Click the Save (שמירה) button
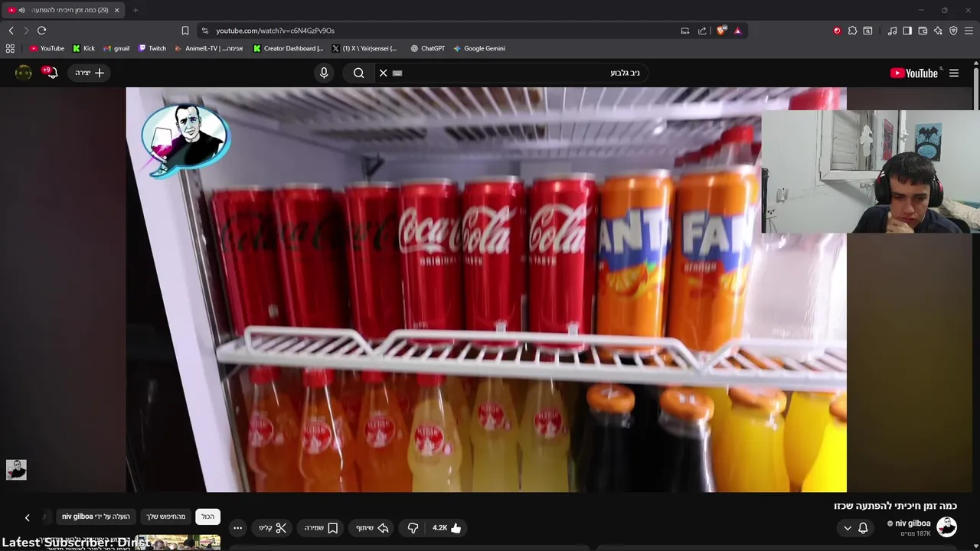The image size is (980, 551). [x=321, y=528]
